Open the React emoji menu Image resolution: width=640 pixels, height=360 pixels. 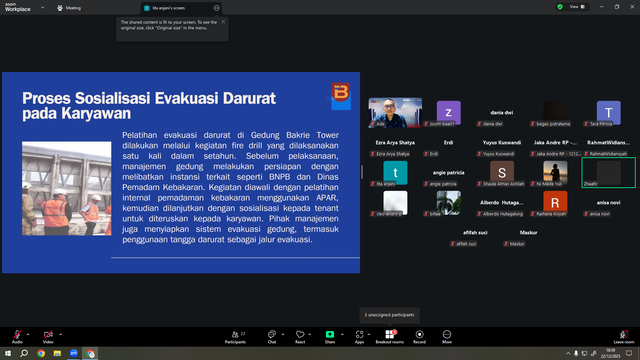(300, 337)
